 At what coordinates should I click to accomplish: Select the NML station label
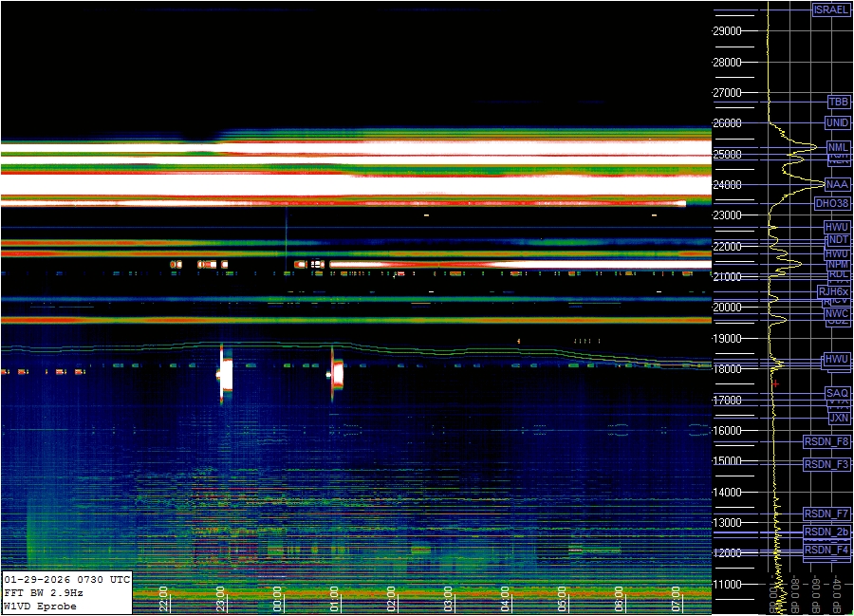click(837, 147)
